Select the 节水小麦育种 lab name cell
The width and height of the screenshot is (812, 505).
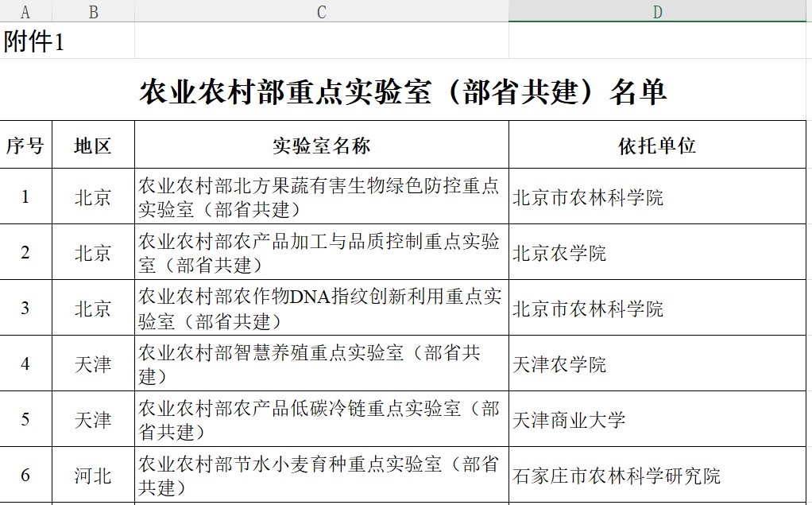point(321,476)
